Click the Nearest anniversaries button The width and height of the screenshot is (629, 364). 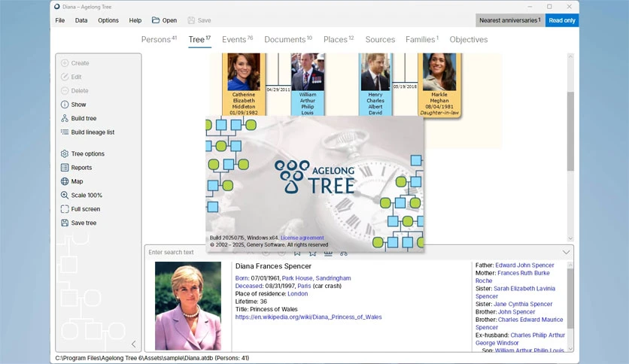click(x=510, y=20)
